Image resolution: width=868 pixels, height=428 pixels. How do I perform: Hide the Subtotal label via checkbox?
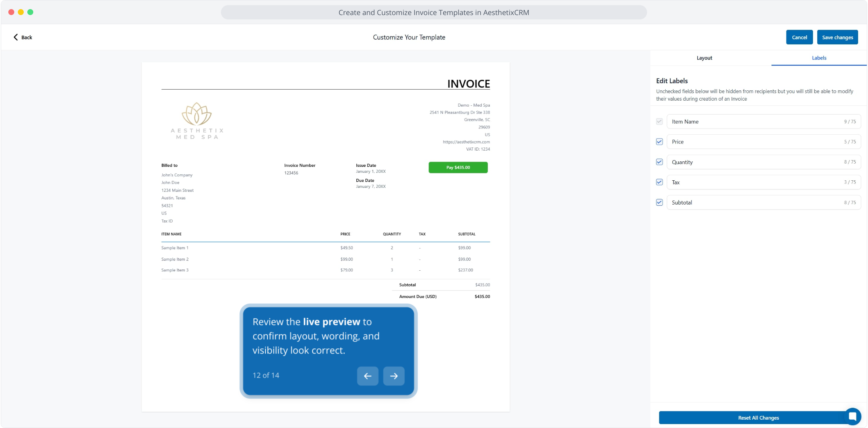(659, 203)
